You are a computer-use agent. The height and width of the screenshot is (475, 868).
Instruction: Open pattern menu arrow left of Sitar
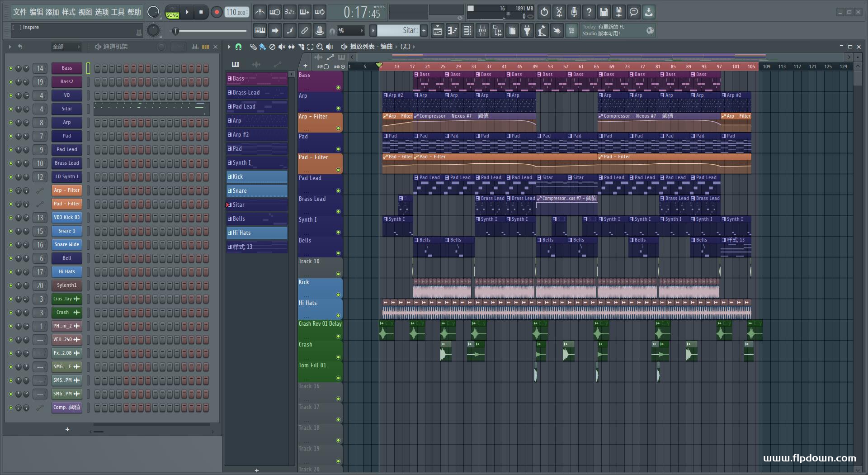(x=373, y=31)
